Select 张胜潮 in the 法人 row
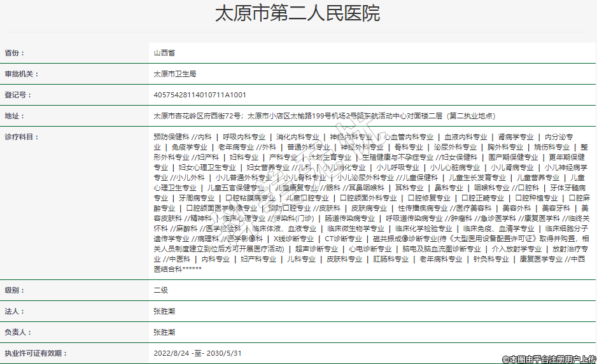This screenshot has height=364, width=597. (x=164, y=311)
